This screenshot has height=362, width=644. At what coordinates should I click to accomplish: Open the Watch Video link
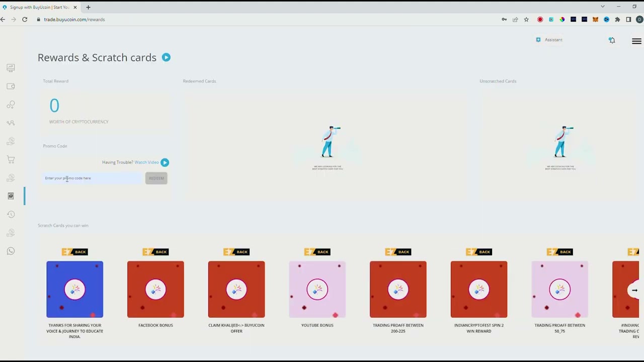[146, 162]
